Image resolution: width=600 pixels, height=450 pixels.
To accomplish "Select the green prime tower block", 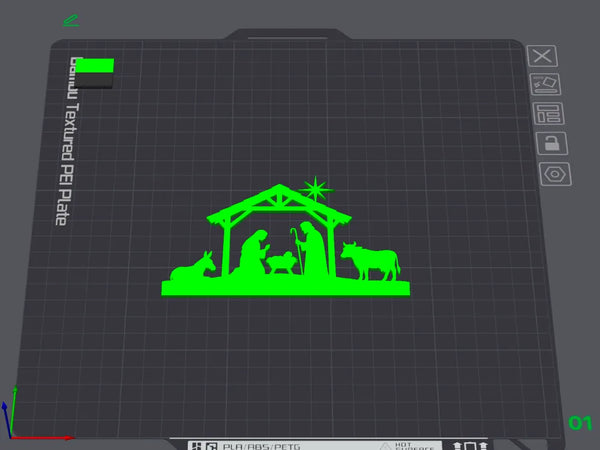I will pyautogui.click(x=97, y=68).
